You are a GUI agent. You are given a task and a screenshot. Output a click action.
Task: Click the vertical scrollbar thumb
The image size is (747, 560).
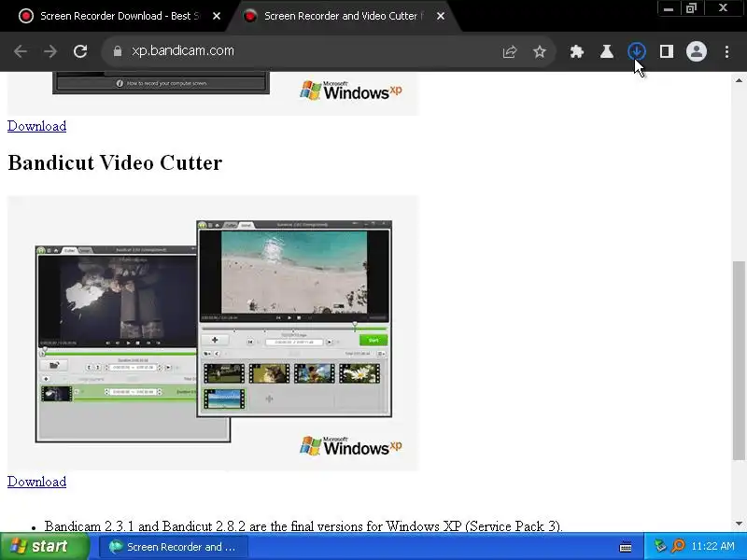click(x=739, y=360)
